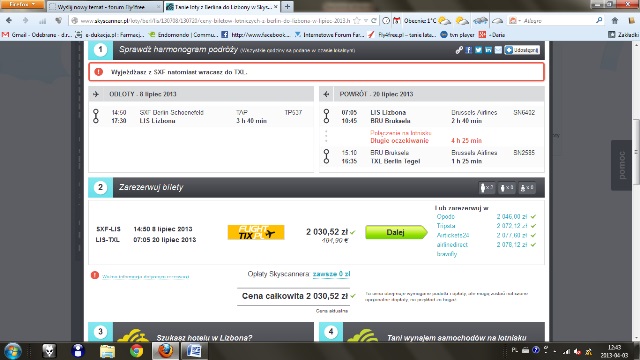Go forward to the next page
This screenshot has height=360, width=640.
coord(25,20)
